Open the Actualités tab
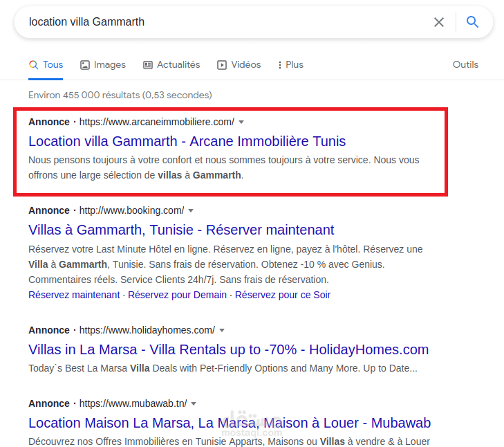Viewport: 504px width, 447px height. (x=171, y=64)
